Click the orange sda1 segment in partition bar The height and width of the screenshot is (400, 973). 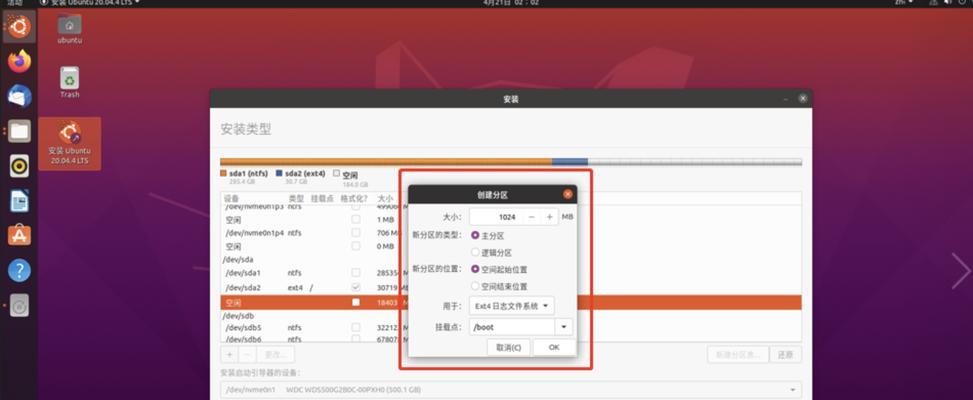click(x=386, y=162)
